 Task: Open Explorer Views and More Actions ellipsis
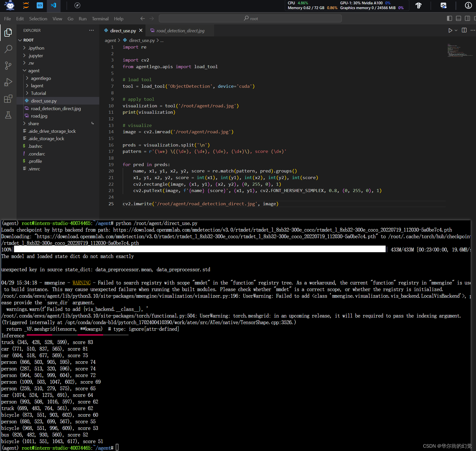tap(91, 30)
